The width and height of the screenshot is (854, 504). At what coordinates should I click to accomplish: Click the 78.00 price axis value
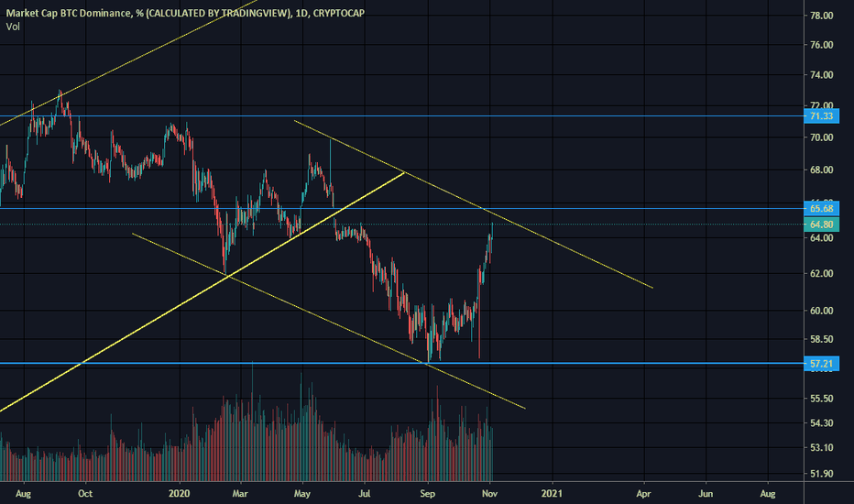(821, 16)
